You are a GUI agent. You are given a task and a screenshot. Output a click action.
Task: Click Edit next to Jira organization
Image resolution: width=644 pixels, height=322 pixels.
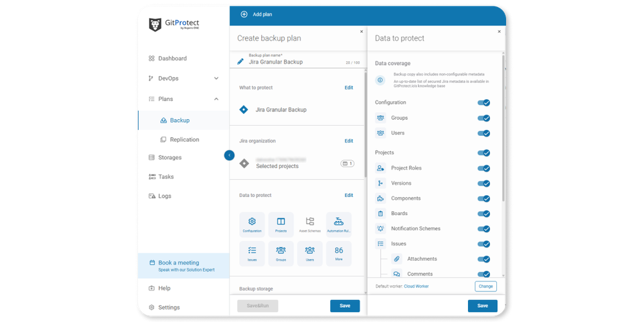click(x=349, y=140)
